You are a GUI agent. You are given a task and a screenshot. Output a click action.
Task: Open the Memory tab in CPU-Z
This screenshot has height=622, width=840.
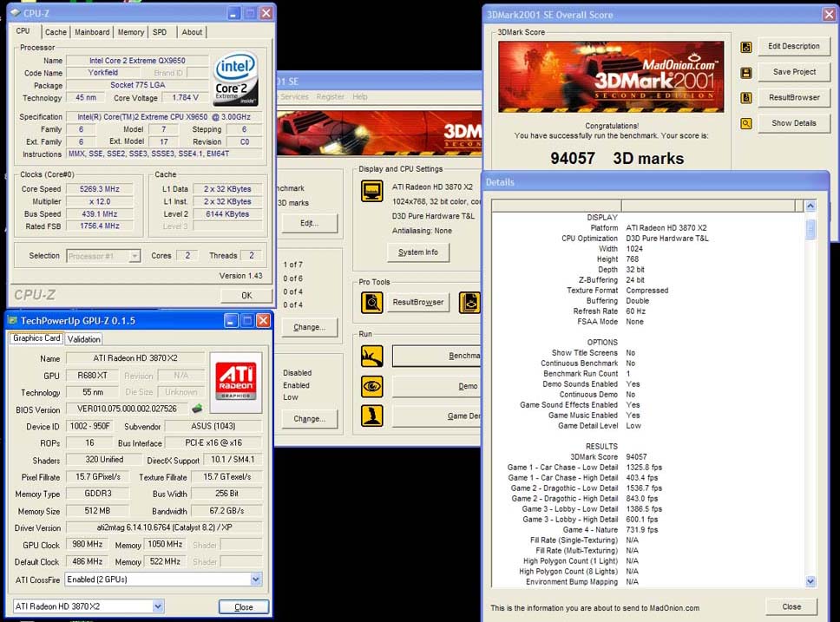coord(131,32)
